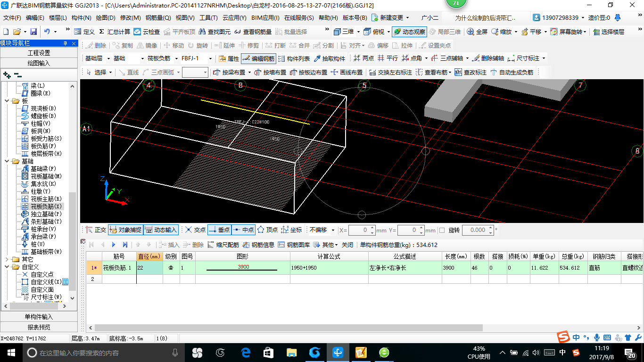This screenshot has height=362, width=644.
Task: Go to next record arrow in rebar table
Action: click(x=114, y=245)
